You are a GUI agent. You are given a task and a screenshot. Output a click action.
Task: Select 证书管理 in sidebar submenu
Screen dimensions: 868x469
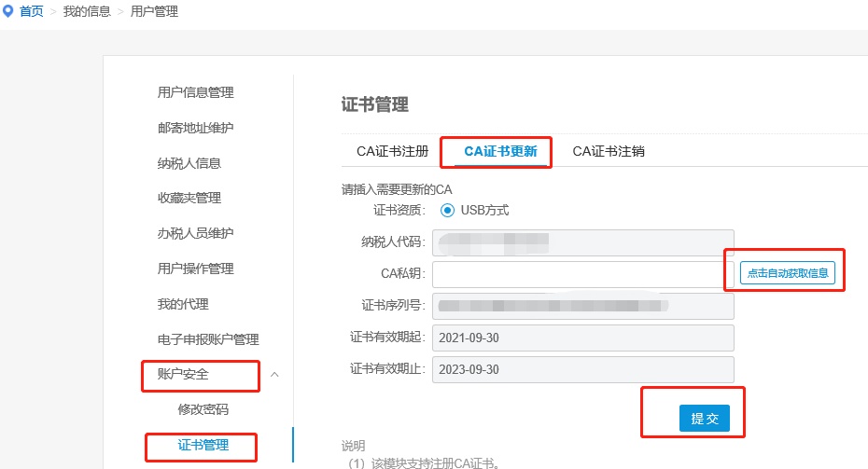click(x=203, y=445)
